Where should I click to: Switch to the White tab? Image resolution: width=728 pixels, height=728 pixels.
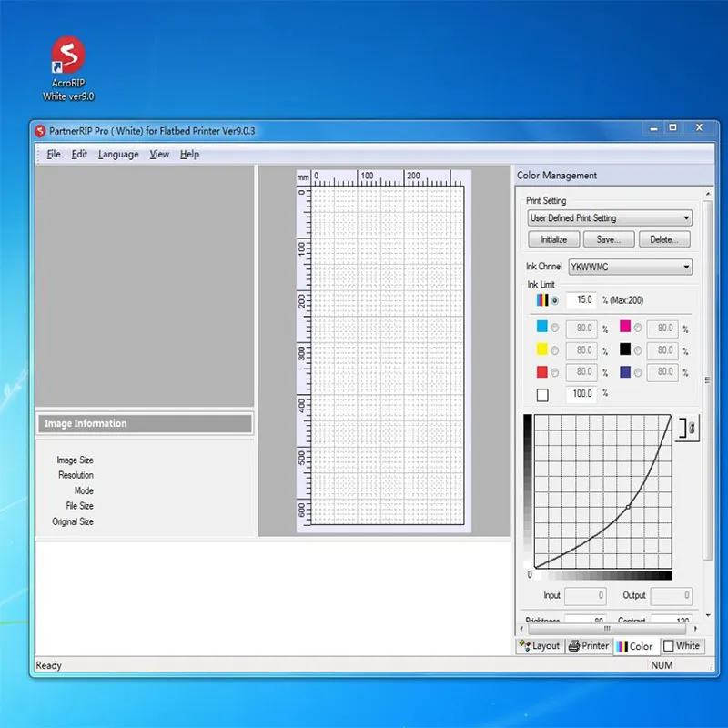pyautogui.click(x=682, y=646)
